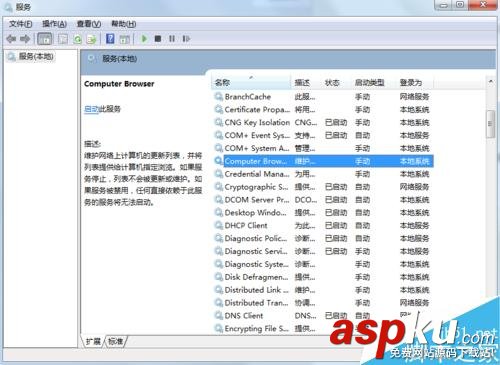This screenshot has height=365, width=500.
Task: Pause service with toolbar pause icon
Action: click(172, 39)
